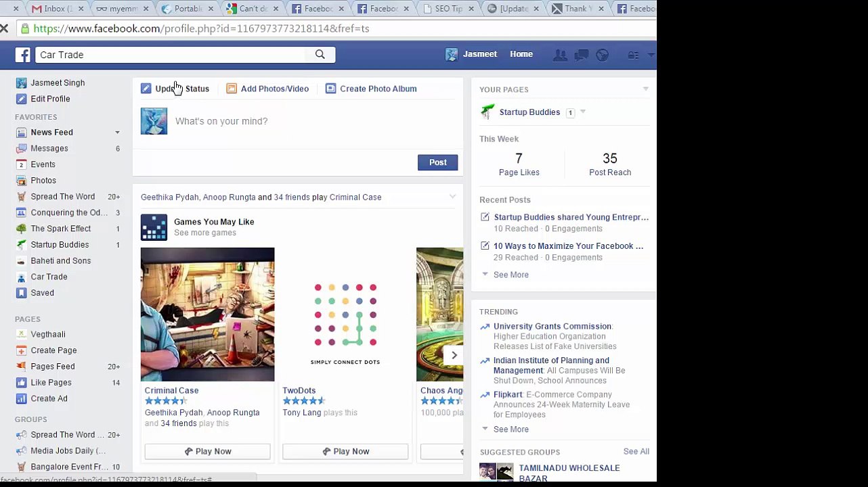
Task: Click the Flipkart trending arrow icon
Action: point(485,395)
